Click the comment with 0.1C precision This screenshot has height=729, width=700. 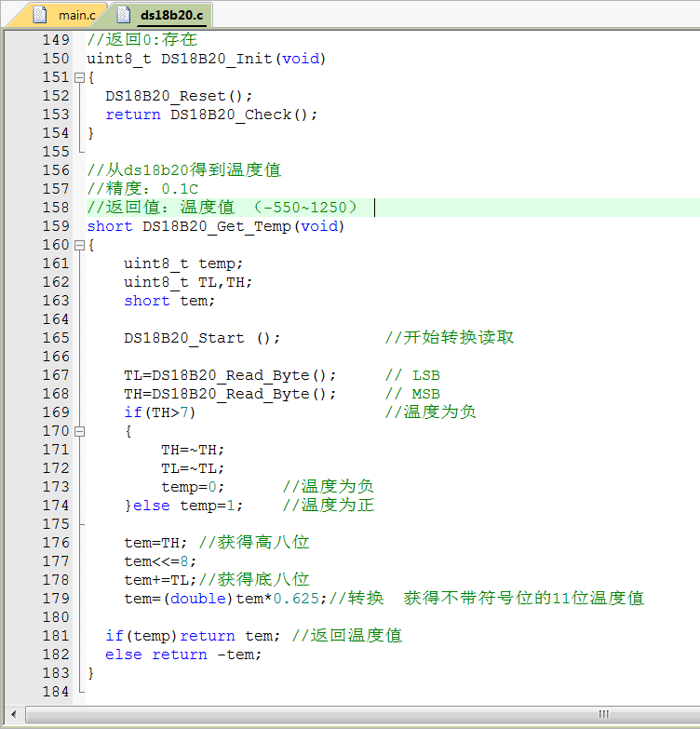[142, 189]
